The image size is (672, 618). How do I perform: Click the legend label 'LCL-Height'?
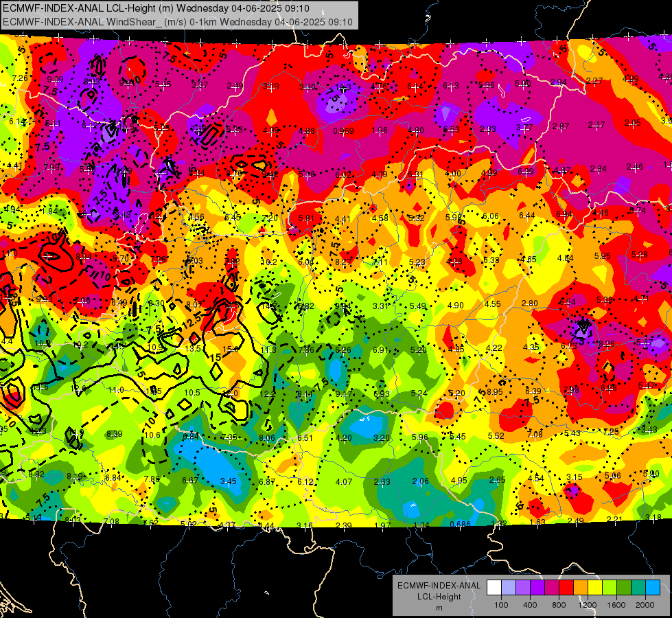(x=439, y=597)
